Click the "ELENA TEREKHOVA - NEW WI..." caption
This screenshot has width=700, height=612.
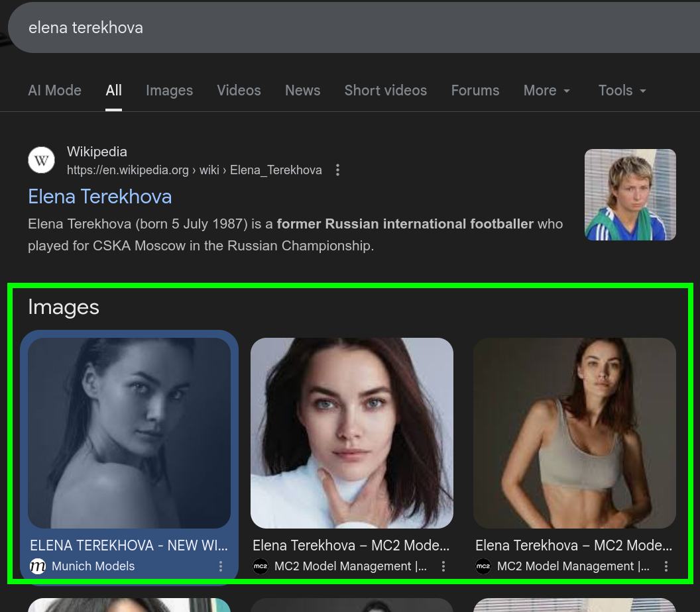point(129,546)
